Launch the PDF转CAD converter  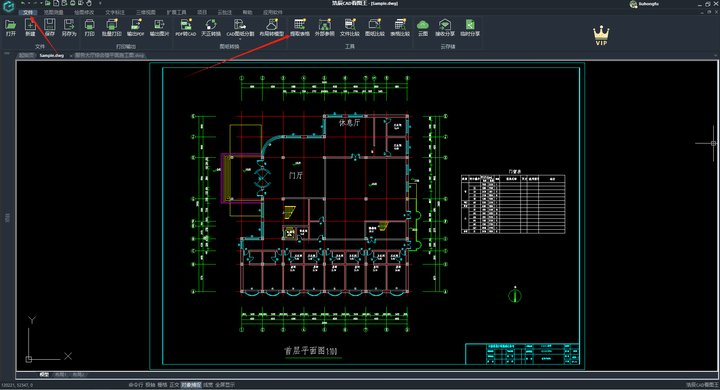tap(186, 28)
